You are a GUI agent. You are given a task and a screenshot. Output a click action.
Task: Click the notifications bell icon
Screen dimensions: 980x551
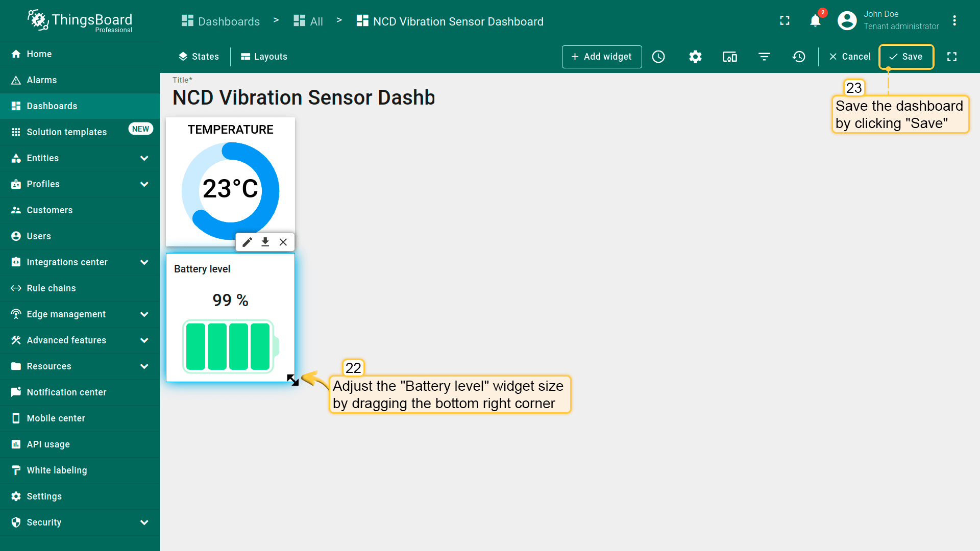[815, 21]
